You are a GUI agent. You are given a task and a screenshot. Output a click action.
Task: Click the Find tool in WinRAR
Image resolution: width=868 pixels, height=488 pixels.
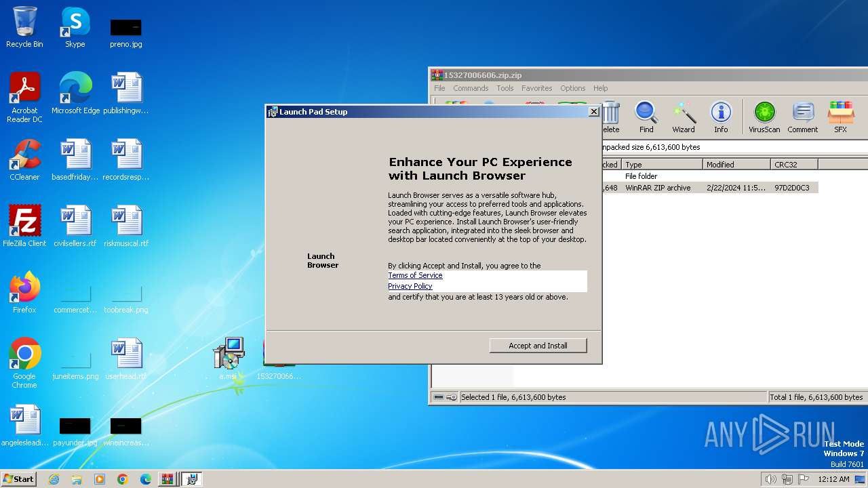coord(646,117)
